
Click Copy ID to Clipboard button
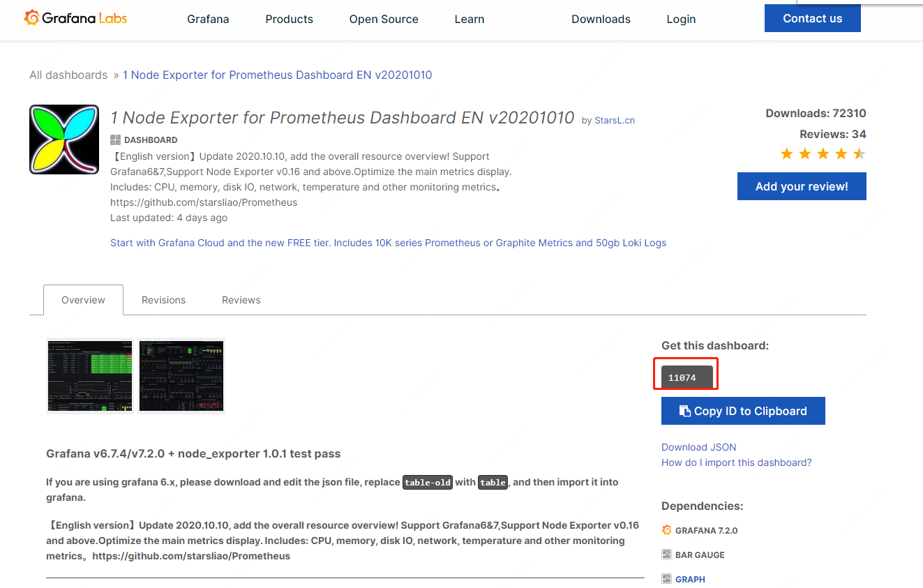point(743,411)
